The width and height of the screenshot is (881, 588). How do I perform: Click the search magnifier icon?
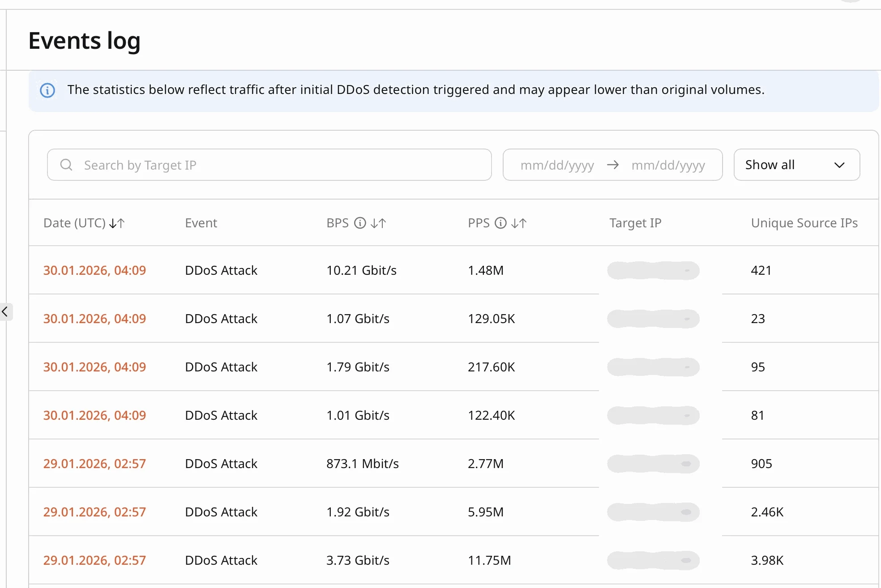66,165
